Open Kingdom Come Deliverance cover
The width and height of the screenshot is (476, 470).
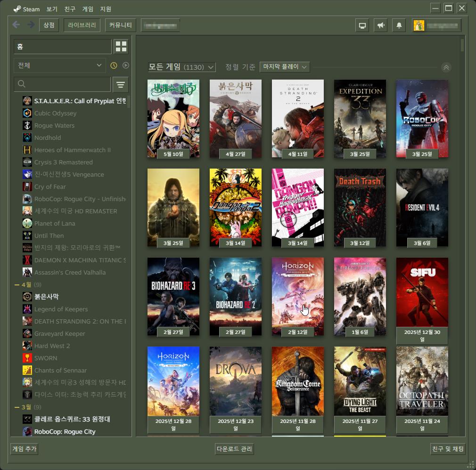pos(298,381)
